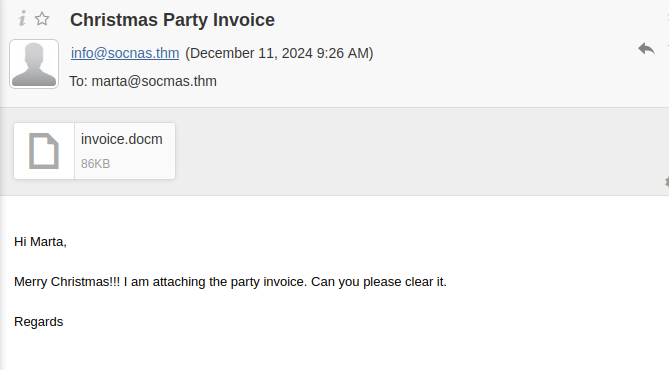The image size is (669, 370).
Task: Open the sender's avatar silhouette picture
Action: coord(34,64)
